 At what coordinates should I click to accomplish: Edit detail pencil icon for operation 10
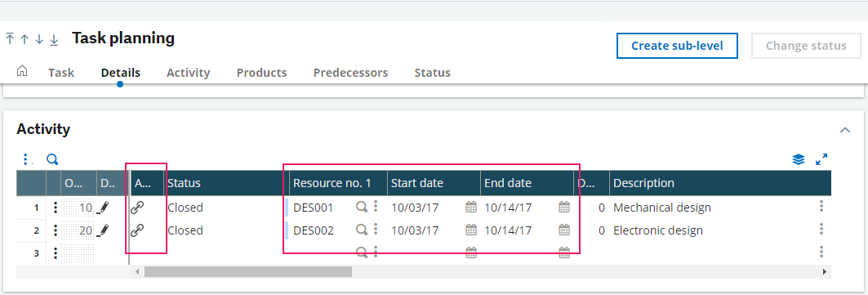coord(103,208)
